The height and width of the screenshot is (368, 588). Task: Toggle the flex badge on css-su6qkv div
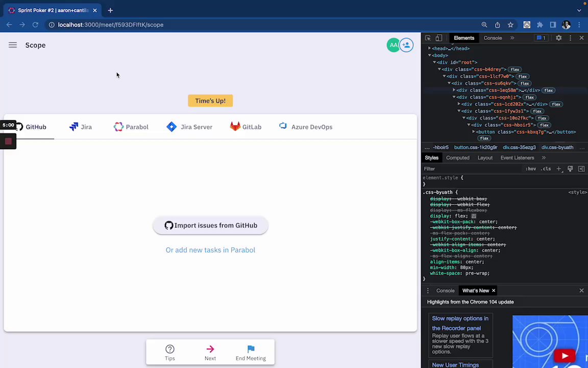click(525, 83)
